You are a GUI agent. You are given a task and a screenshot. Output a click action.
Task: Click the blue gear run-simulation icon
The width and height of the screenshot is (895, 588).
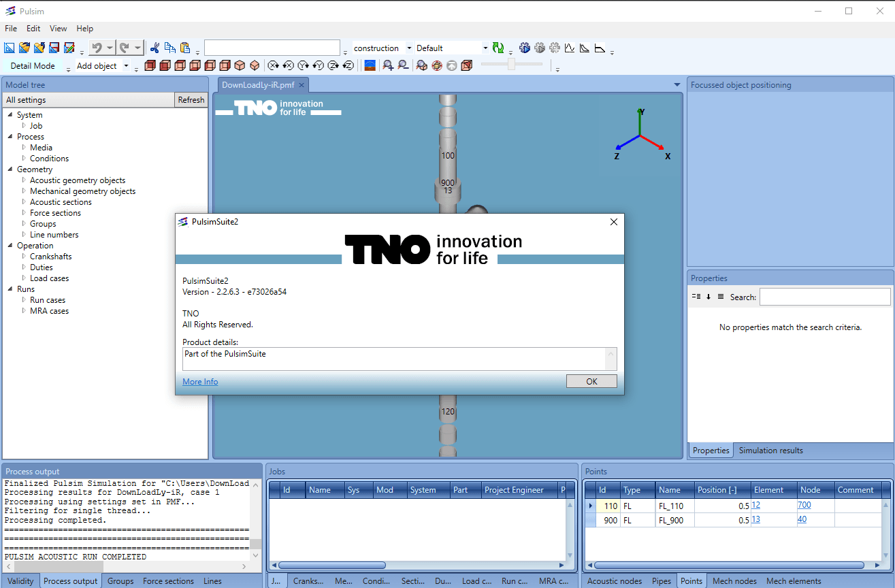[x=525, y=48]
